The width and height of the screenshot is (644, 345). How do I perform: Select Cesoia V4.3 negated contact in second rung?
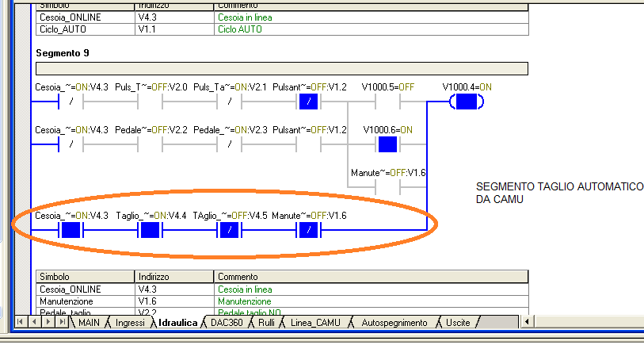click(x=70, y=144)
